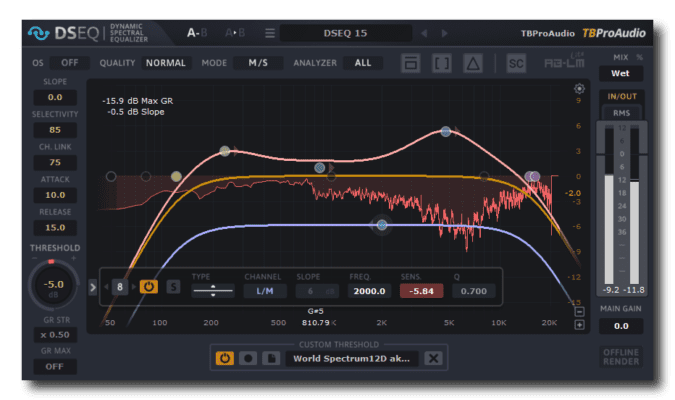Open the DSEQ 15 preset name menu
The image size is (675, 400).
(x=346, y=33)
